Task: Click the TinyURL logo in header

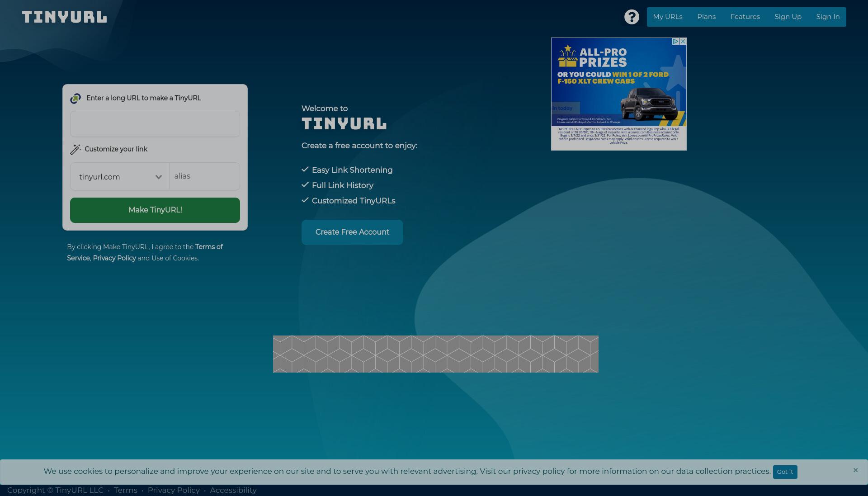Action: [x=65, y=17]
